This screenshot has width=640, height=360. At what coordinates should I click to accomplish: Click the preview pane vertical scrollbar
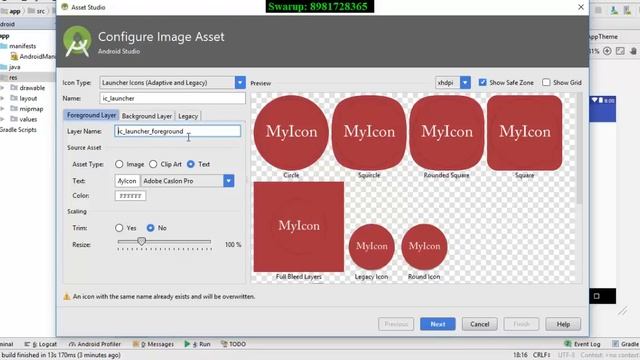[x=580, y=149]
